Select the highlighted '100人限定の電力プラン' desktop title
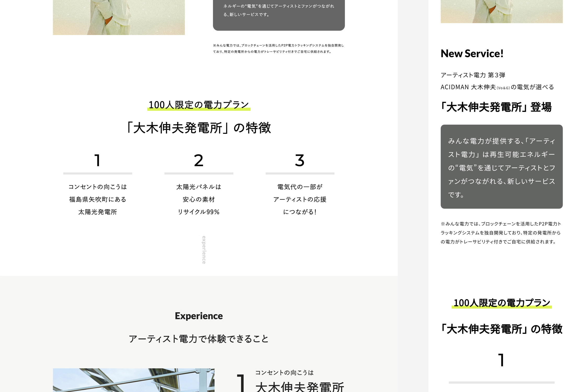Image resolution: width=575 pixels, height=392 pixels. (x=199, y=105)
